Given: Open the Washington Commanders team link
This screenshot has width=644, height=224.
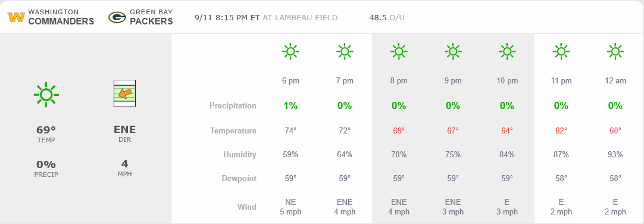Looking at the screenshot, I should (x=61, y=17).
